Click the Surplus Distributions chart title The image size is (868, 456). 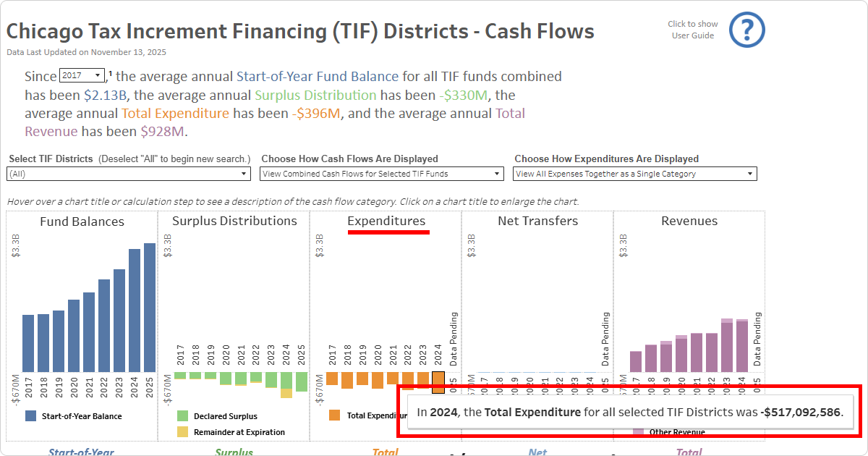click(x=233, y=221)
